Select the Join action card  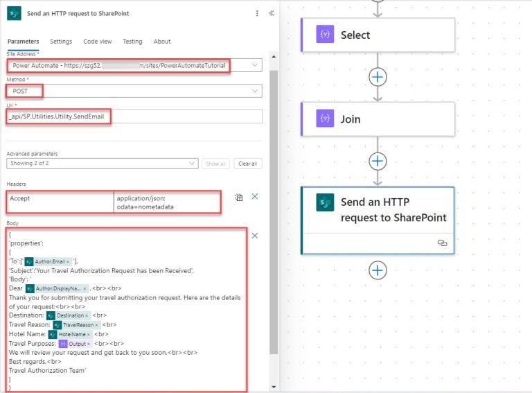click(378, 119)
